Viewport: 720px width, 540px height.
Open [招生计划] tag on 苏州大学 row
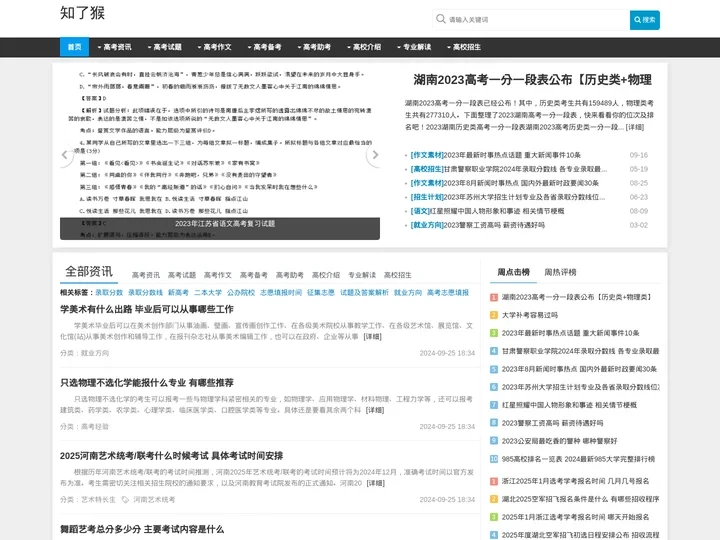pyautogui.click(x=427, y=197)
